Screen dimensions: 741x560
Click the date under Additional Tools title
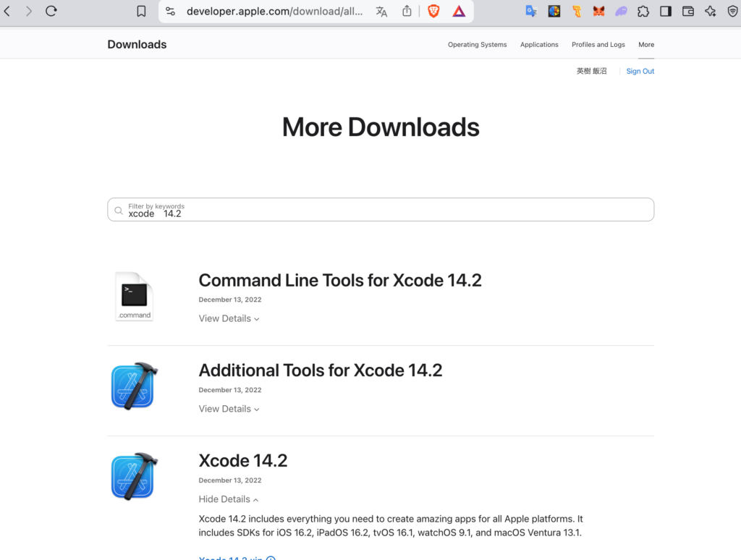tap(230, 390)
